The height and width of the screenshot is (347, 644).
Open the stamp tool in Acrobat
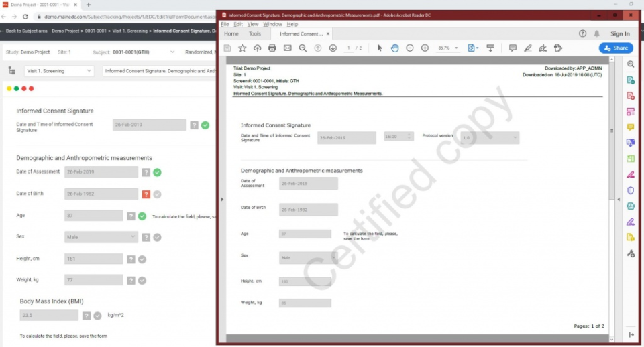pyautogui.click(x=557, y=48)
